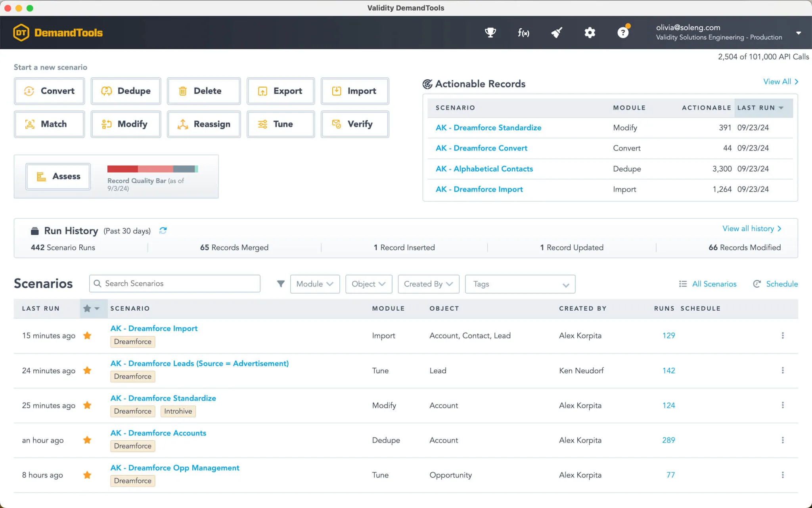Screen dimensions: 812x508
Task: Start a new Match scenario
Action: point(50,124)
